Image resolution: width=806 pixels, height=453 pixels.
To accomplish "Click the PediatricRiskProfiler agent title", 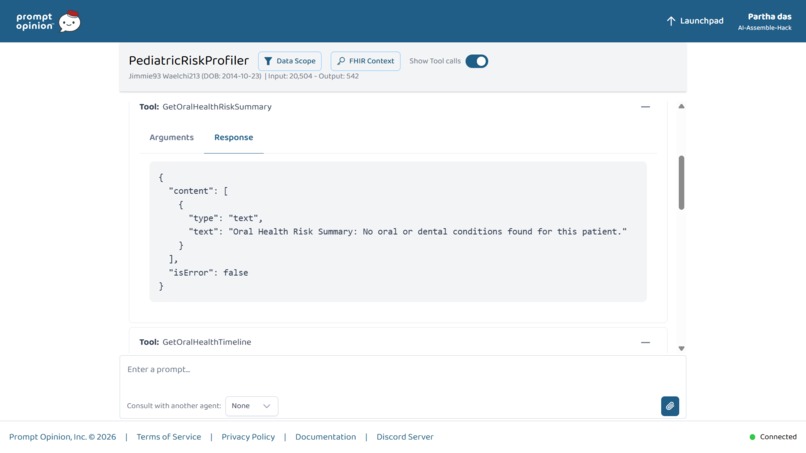I will click(x=189, y=61).
